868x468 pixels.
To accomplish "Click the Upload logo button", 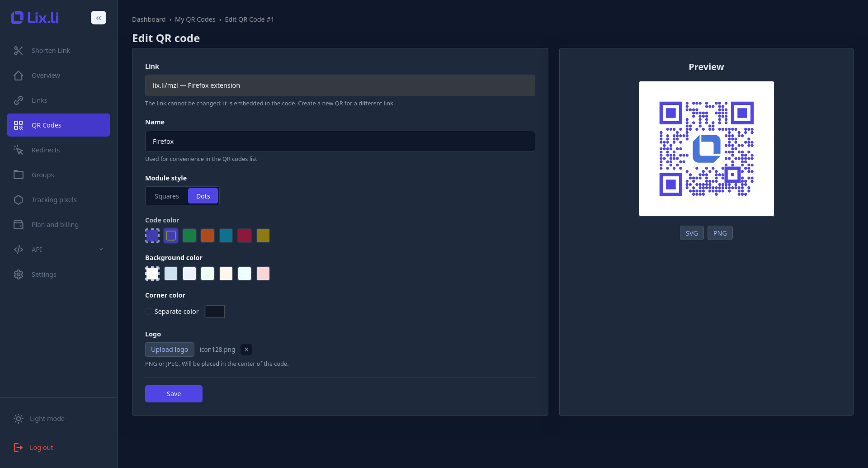I will point(170,350).
